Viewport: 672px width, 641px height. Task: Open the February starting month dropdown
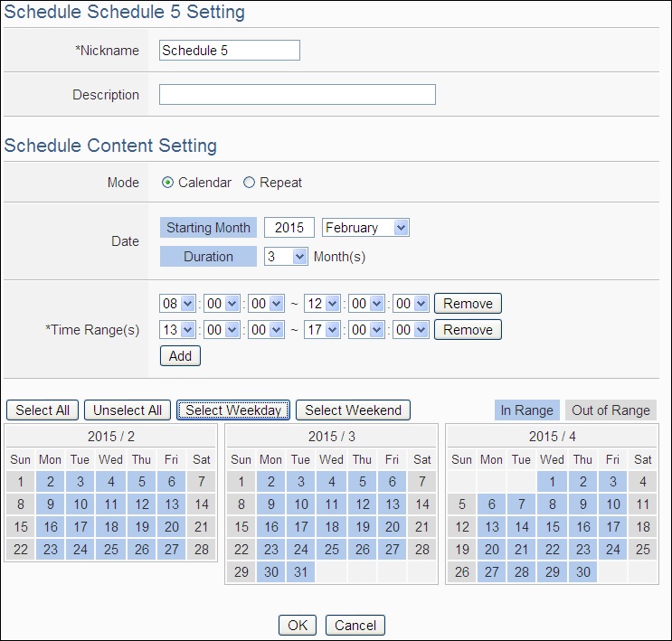366,228
